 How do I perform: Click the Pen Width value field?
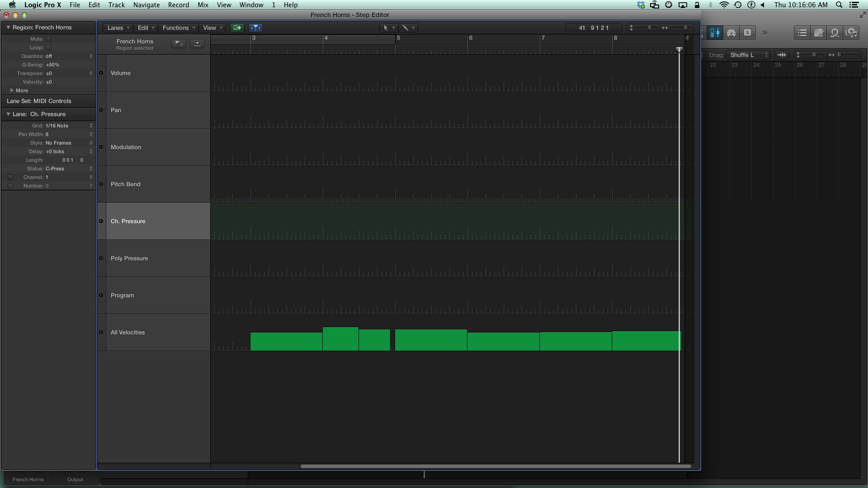[x=69, y=134]
